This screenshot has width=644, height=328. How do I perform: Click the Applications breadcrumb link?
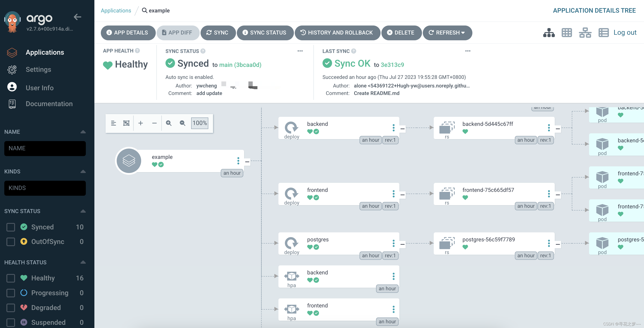tap(116, 11)
